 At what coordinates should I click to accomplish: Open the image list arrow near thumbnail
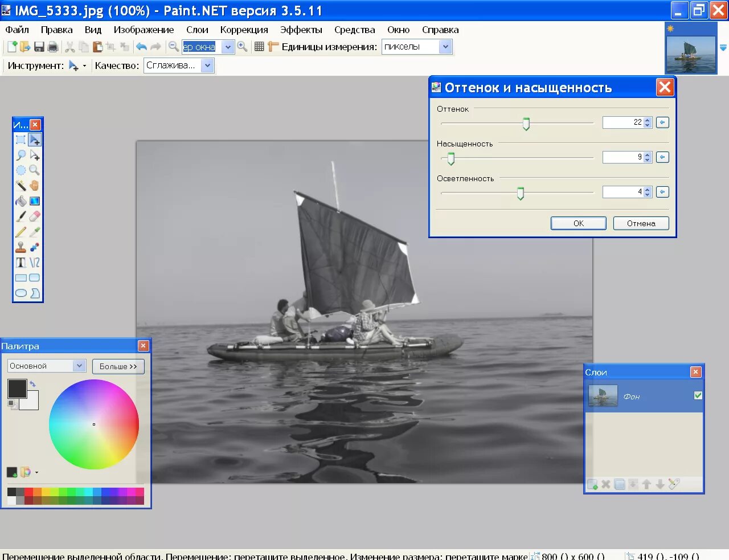(723, 48)
